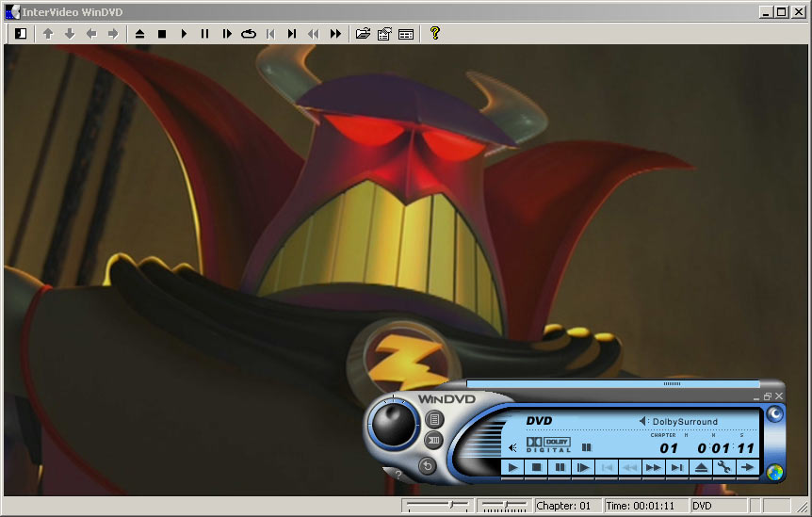Minimize the InterVideo WinDVD main window
Screen dimensions: 812x517
[x=767, y=11]
